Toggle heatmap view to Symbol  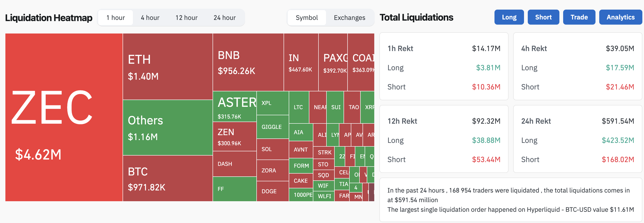(x=307, y=18)
